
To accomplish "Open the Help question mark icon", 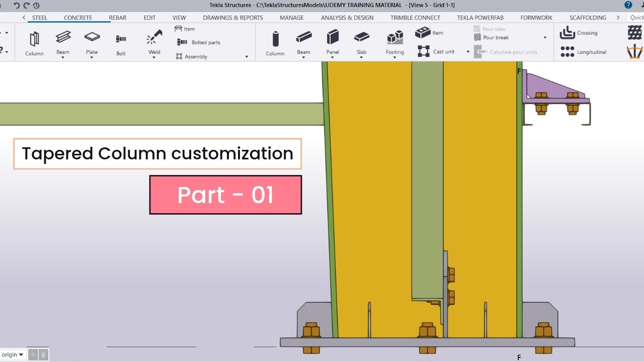I will click(x=628, y=5).
